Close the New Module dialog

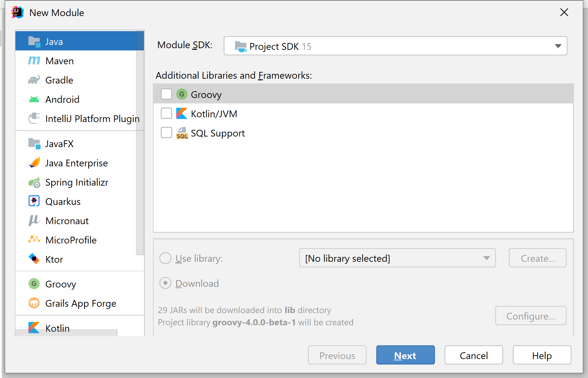(564, 12)
